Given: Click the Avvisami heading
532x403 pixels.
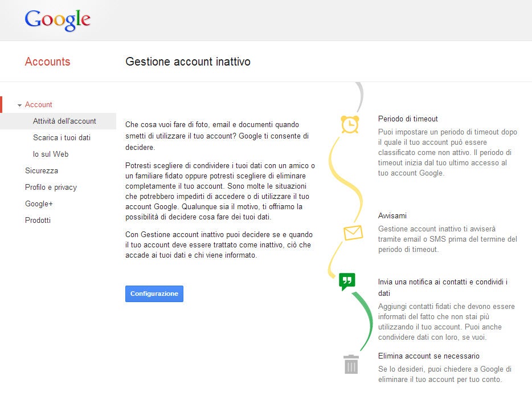Looking at the screenshot, I should [392, 215].
